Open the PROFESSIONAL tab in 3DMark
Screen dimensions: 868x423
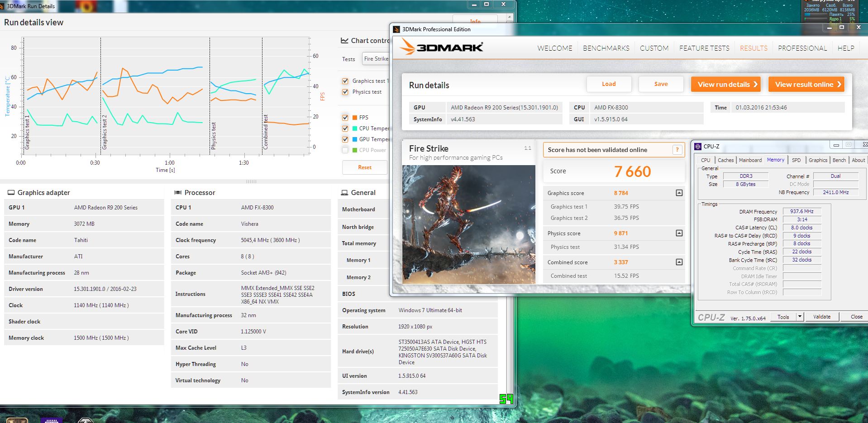(x=802, y=48)
